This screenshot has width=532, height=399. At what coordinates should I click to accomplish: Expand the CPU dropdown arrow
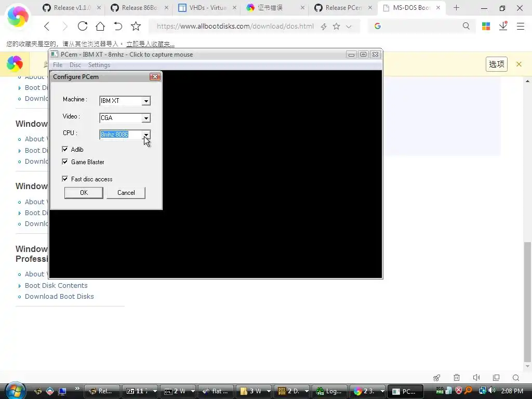click(146, 135)
